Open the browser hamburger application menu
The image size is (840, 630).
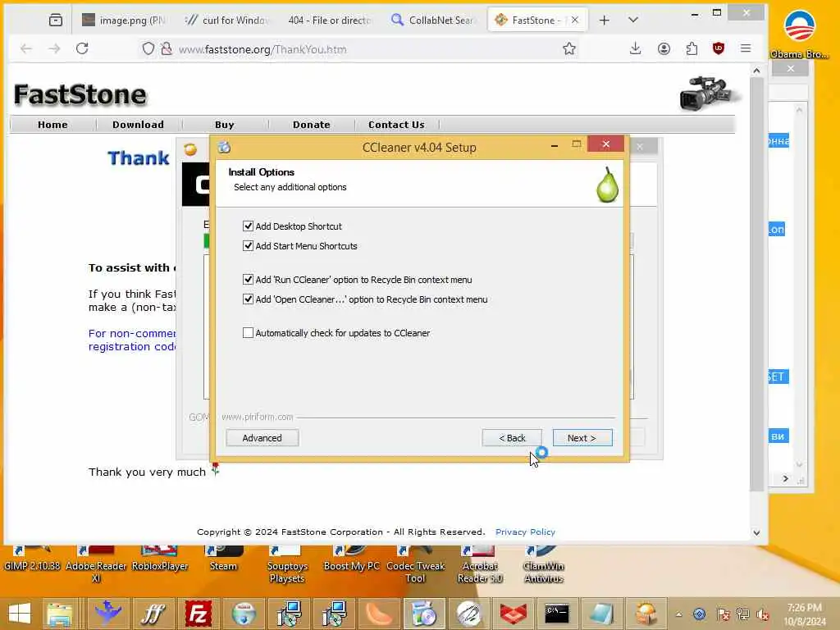tap(746, 48)
